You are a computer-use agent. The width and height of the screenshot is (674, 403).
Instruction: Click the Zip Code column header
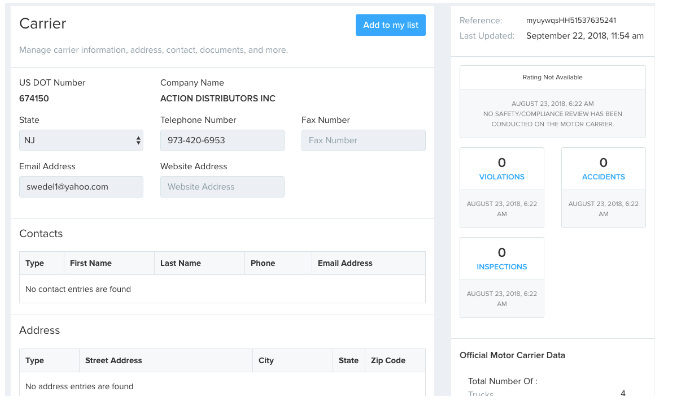388,360
